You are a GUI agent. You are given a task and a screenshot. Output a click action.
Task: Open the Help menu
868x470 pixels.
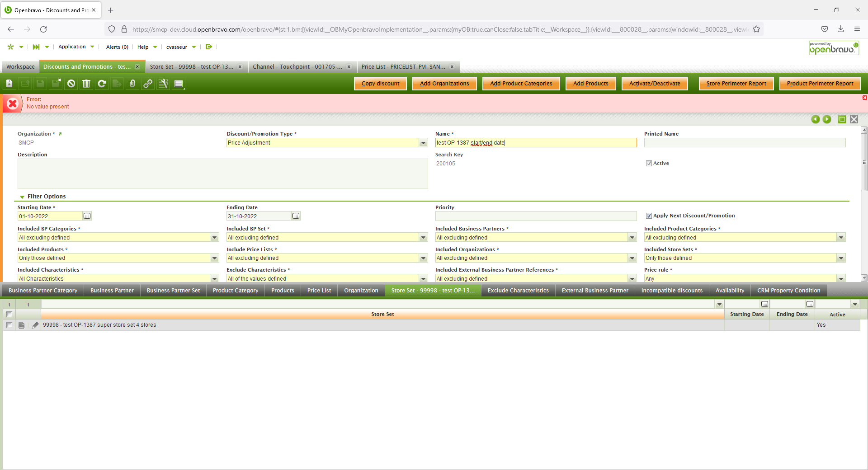(147, 47)
